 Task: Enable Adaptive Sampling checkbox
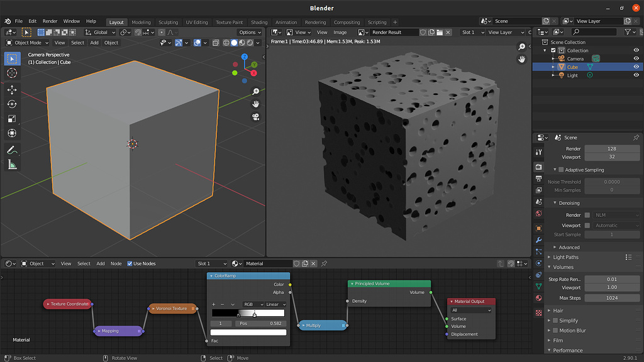click(561, 170)
